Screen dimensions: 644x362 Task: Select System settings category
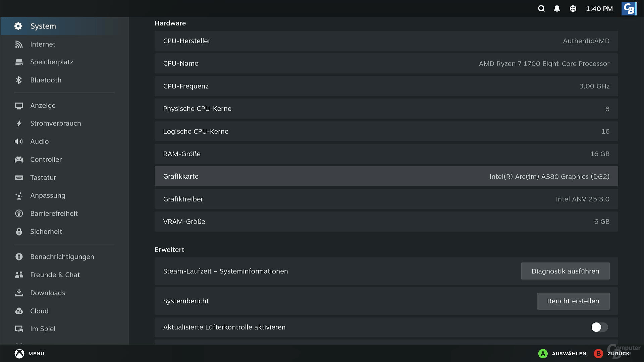[64, 26]
